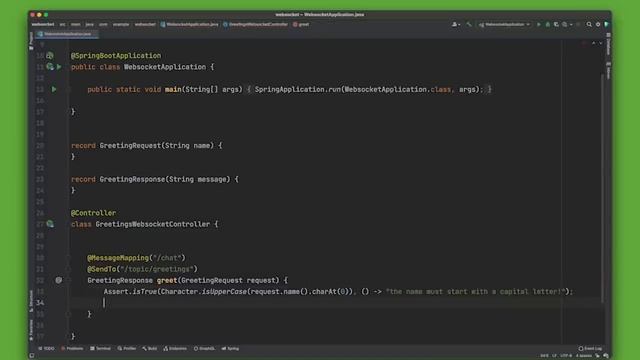640x360 pixels.
Task: Click run gutter icon beside main method
Action: pyautogui.click(x=54, y=89)
